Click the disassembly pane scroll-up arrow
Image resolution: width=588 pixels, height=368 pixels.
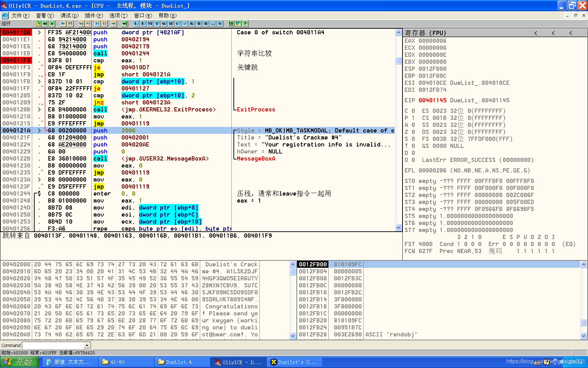pyautogui.click(x=398, y=32)
